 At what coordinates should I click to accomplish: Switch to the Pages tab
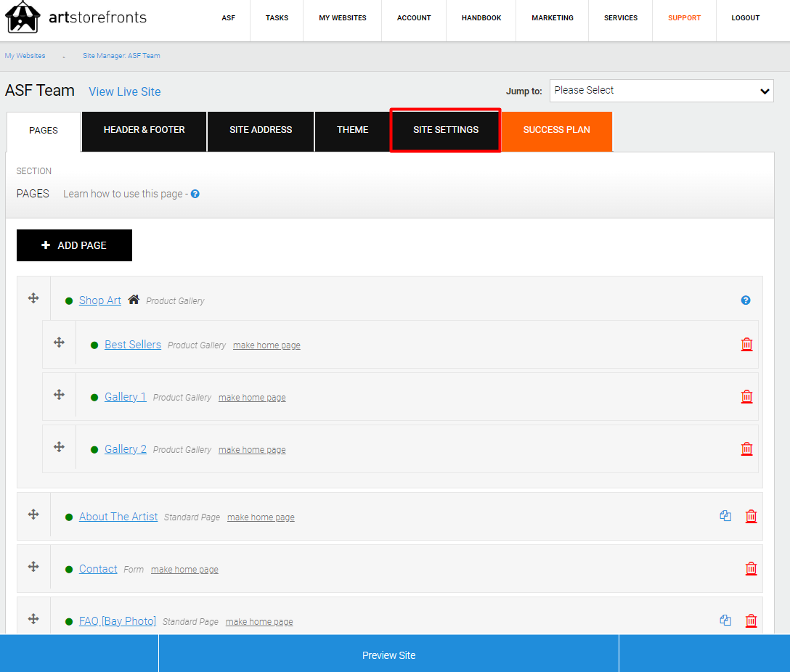[x=44, y=131]
